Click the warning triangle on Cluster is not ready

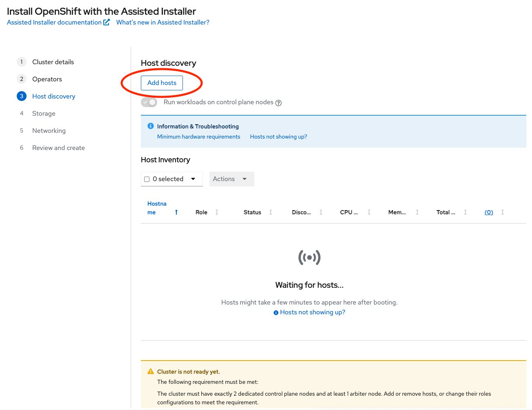[x=150, y=372]
